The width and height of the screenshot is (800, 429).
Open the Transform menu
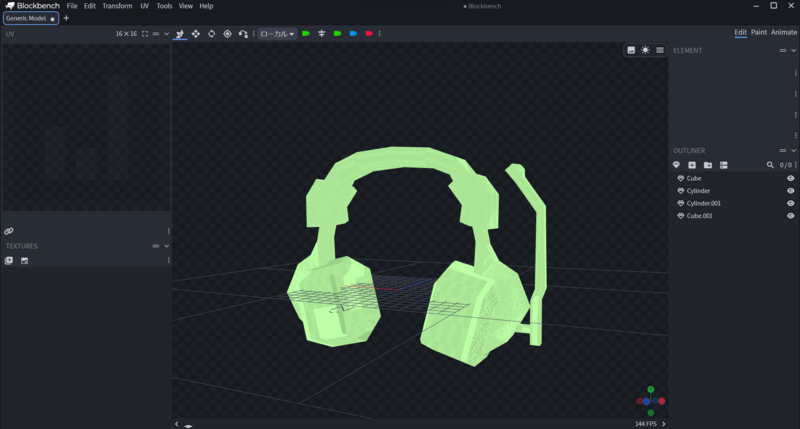pos(117,6)
